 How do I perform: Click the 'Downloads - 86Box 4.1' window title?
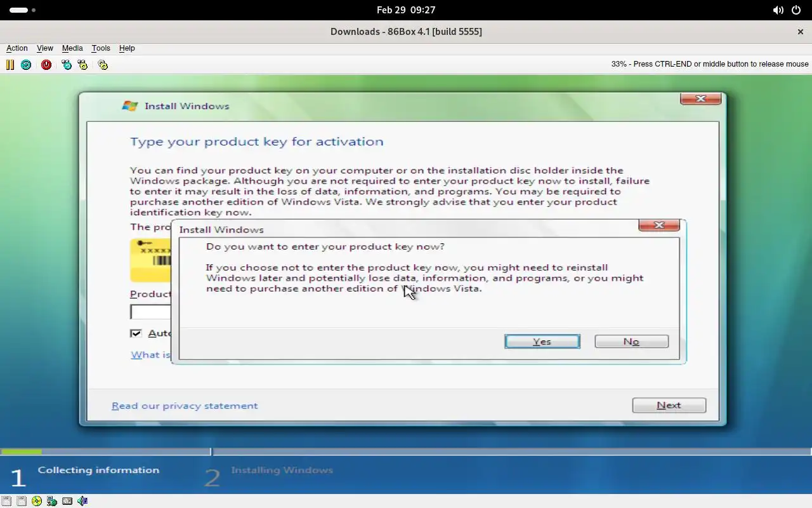pyautogui.click(x=406, y=32)
